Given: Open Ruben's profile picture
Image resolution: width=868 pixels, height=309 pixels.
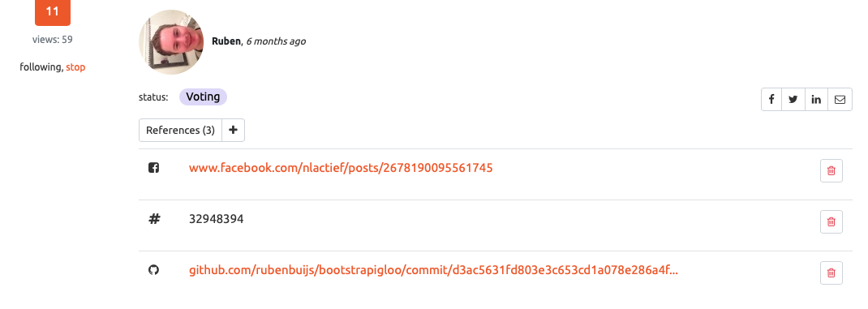Looking at the screenshot, I should pos(171,42).
